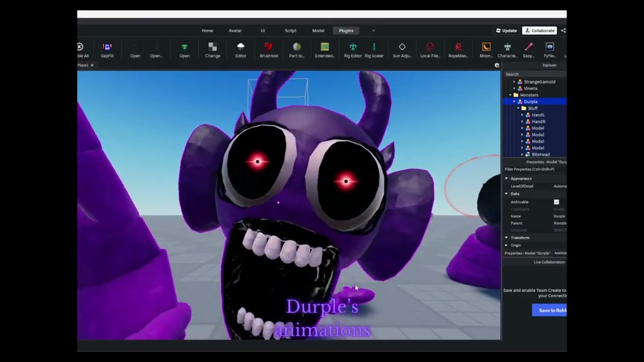644x362 pixels.
Task: Expand the StrangeGarnold model
Action: [x=514, y=82]
